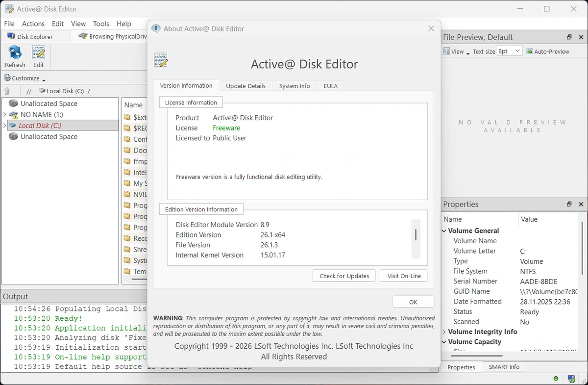Viewport: 588px width, 385px height.
Task: Expand the Volume Integrity Info group
Action: tap(444, 332)
